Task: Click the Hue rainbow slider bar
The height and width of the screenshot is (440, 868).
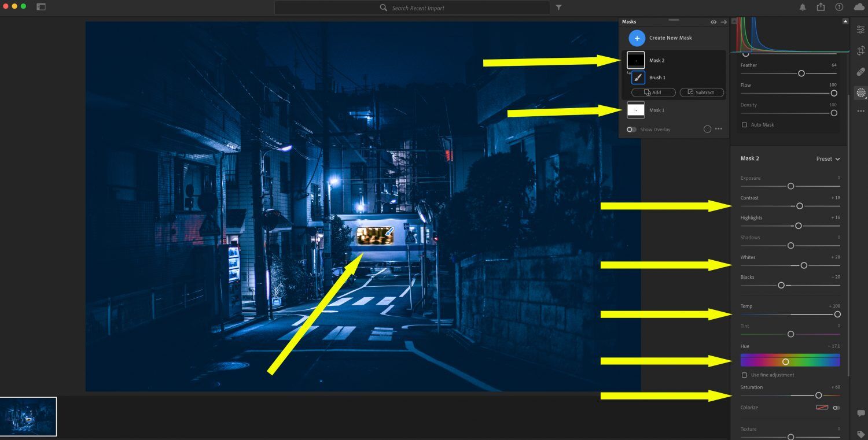Action: pos(790,361)
